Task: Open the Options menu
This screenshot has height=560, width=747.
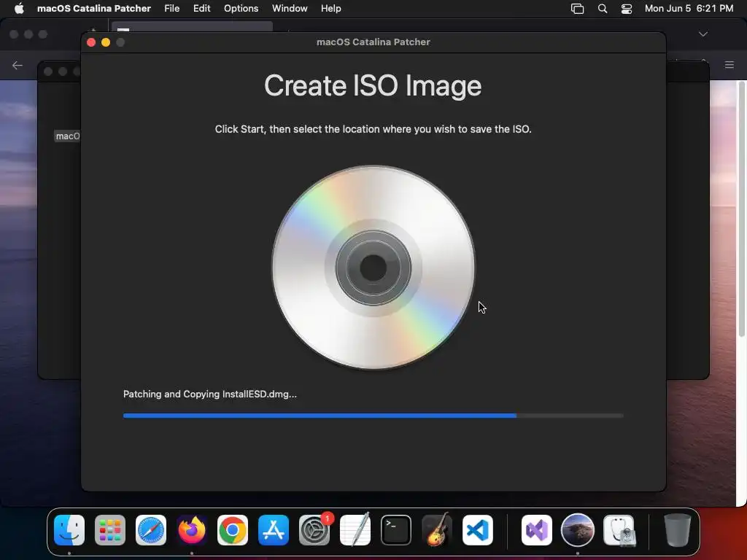Action: [241, 9]
